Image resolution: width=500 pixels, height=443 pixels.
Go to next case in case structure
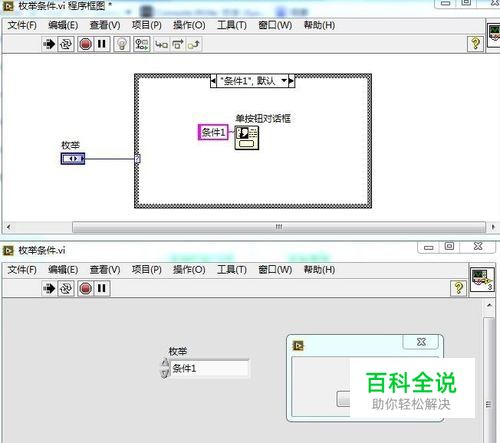pyautogui.click(x=291, y=81)
